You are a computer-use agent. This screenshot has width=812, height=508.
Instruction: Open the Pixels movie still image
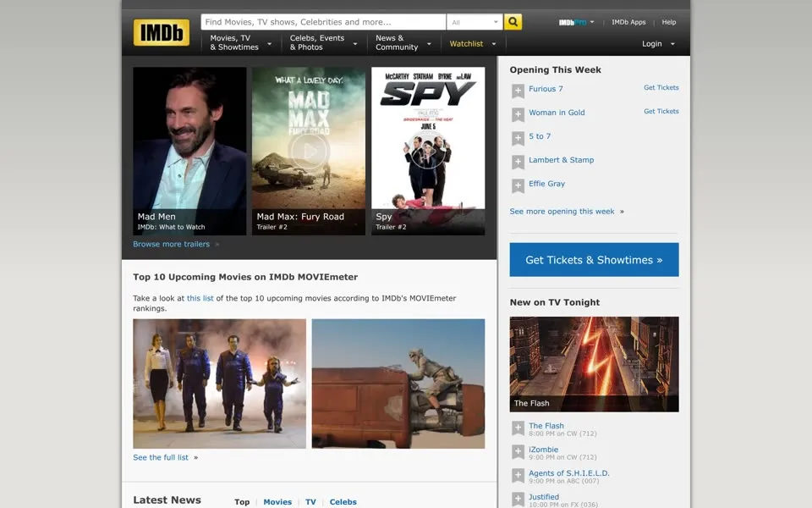220,384
